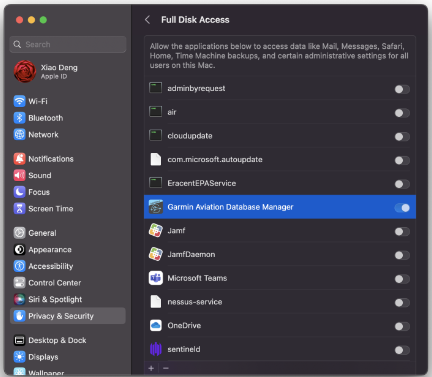Turn on the nessus-service access switch

(402, 303)
